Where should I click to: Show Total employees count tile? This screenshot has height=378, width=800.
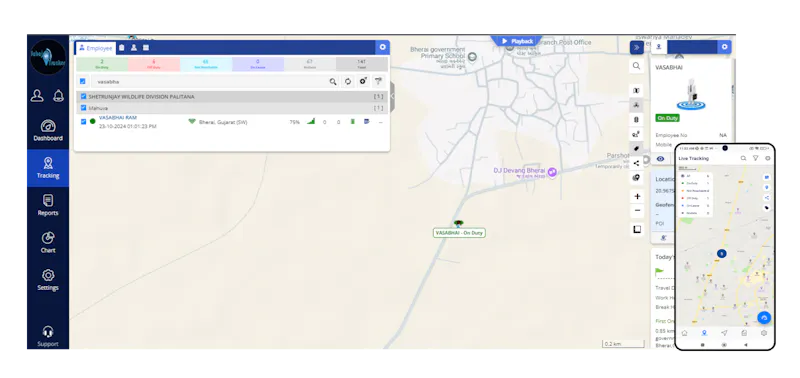(362, 64)
